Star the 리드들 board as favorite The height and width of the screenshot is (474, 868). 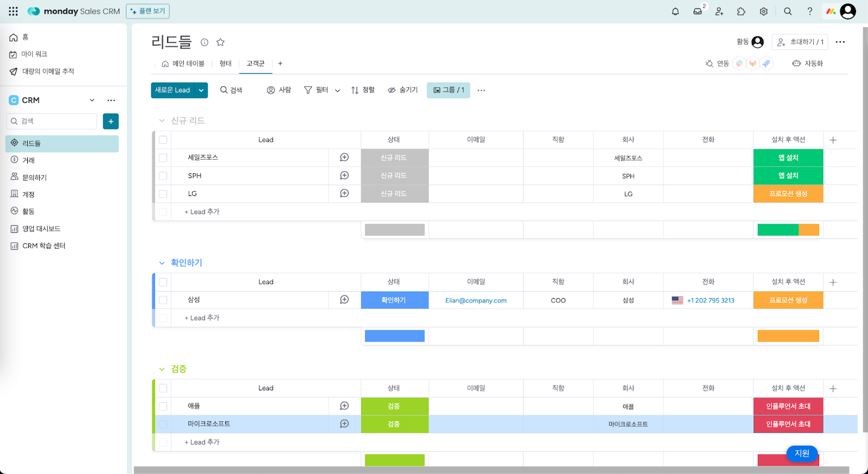click(x=220, y=42)
